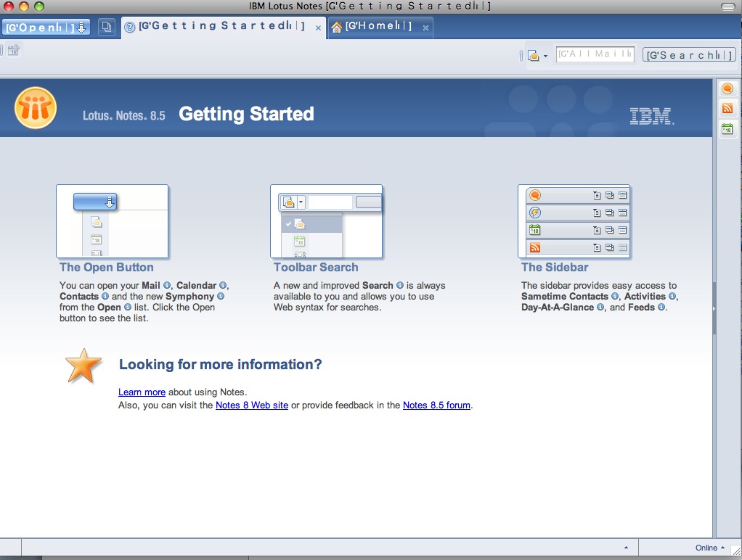Click the green zoom window button
Image resolution: width=742 pixels, height=560 pixels.
coord(38,6)
